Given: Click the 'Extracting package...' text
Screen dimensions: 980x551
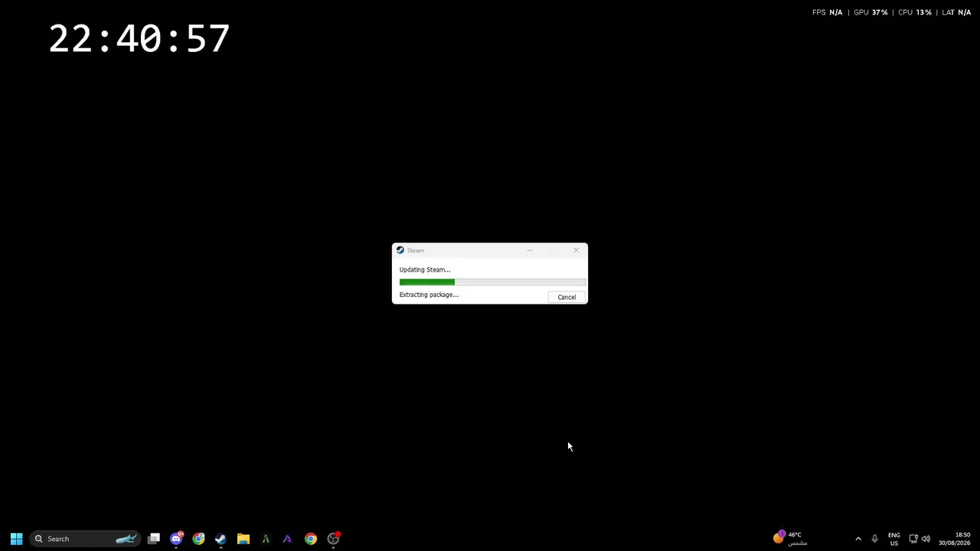Looking at the screenshot, I should tap(429, 295).
